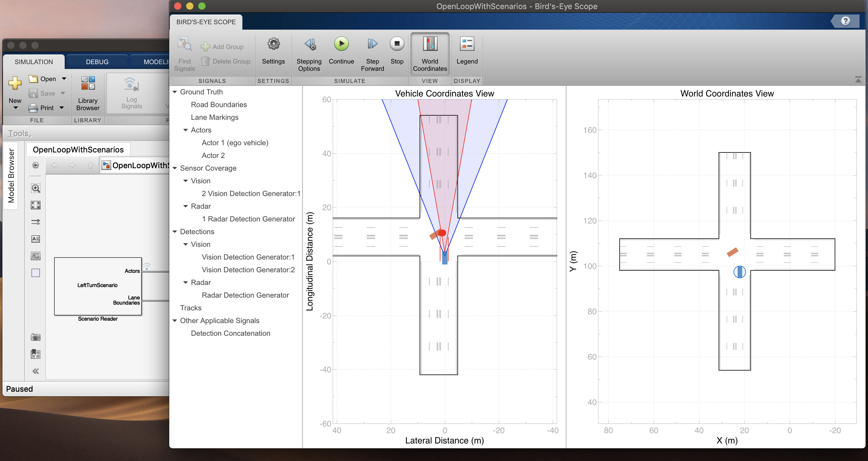868x461 pixels.
Task: Select Actor 1 (ego vehicle) item
Action: pyautogui.click(x=235, y=143)
